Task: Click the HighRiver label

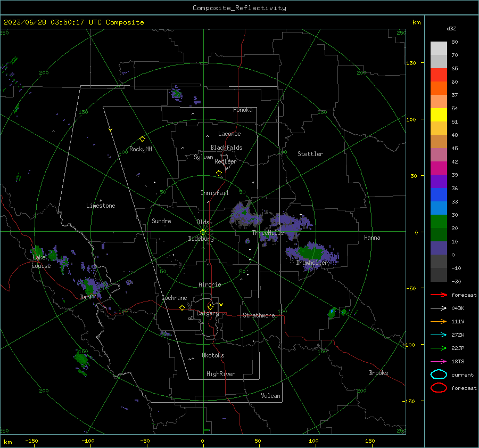Action: pyautogui.click(x=221, y=374)
